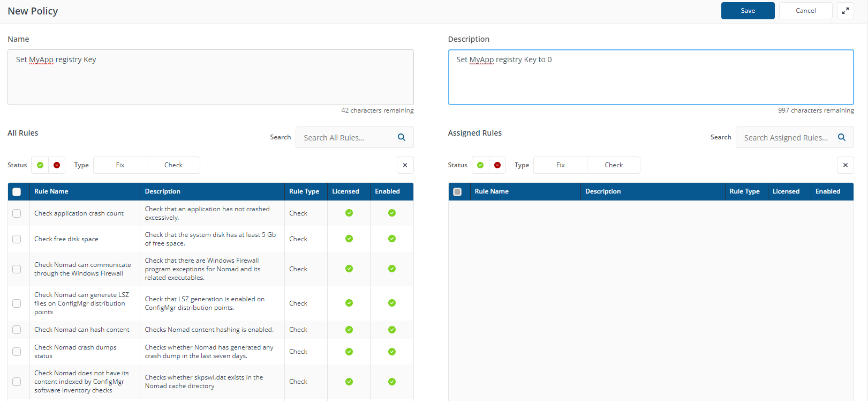The height and width of the screenshot is (401, 868).
Task: Click into the policy Name text box
Action: (210, 77)
